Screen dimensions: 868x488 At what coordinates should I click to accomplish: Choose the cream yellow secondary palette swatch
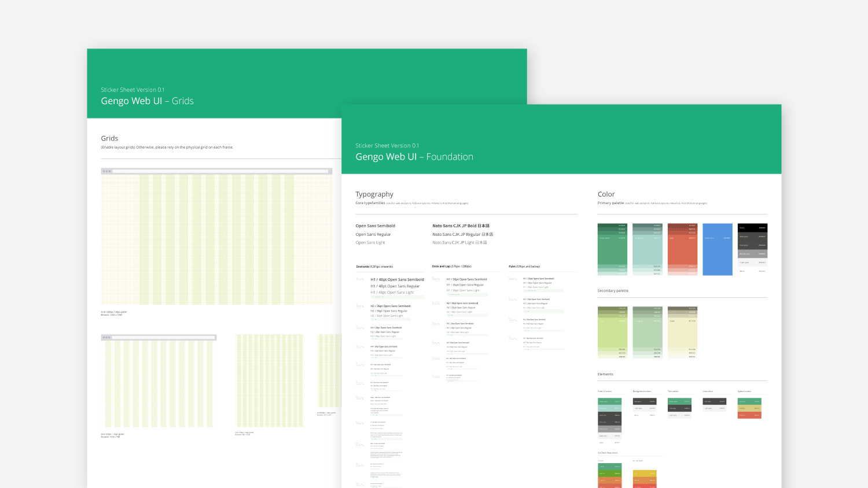pos(682,332)
